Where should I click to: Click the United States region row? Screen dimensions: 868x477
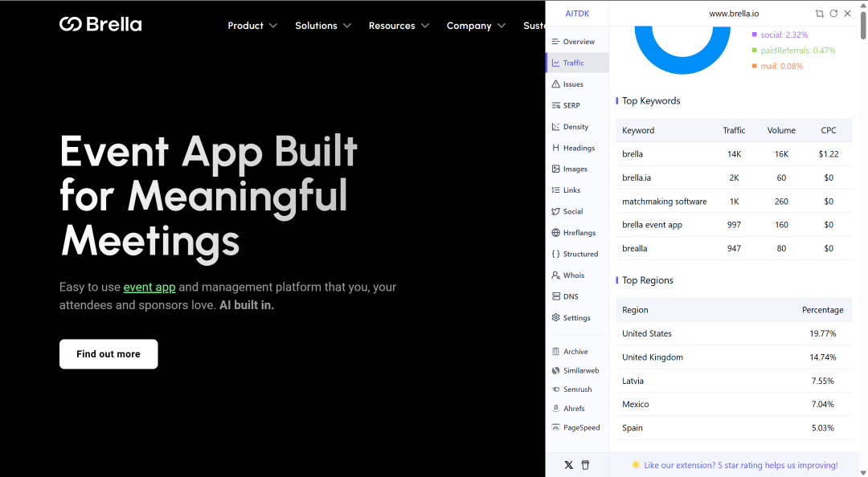click(x=734, y=334)
